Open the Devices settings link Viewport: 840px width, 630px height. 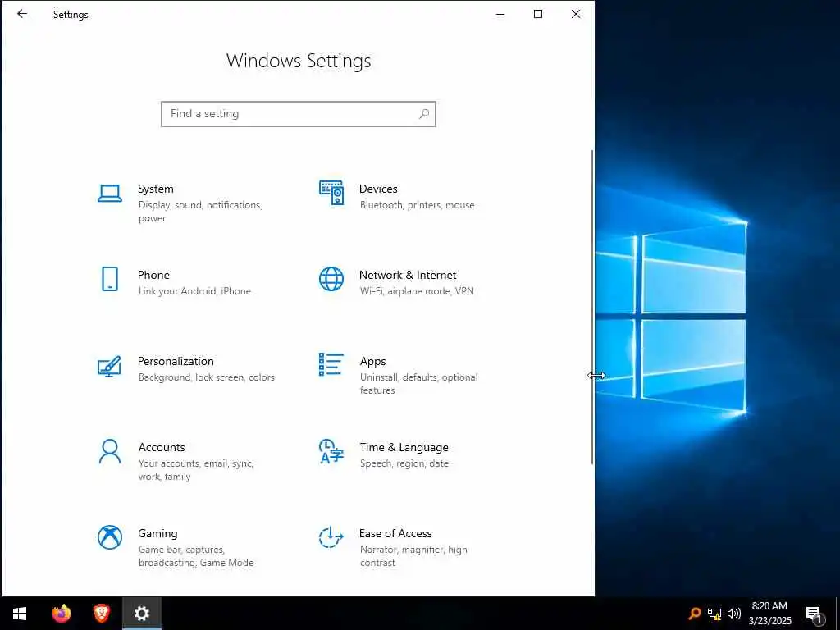[378, 189]
